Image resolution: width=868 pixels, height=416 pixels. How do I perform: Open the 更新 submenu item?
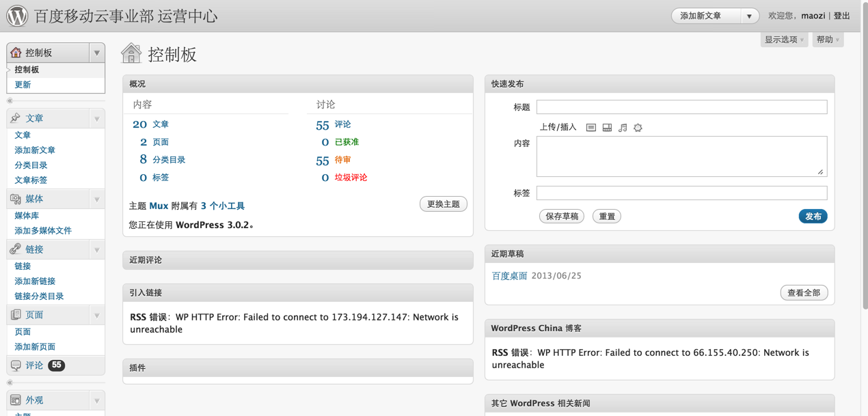(x=23, y=85)
